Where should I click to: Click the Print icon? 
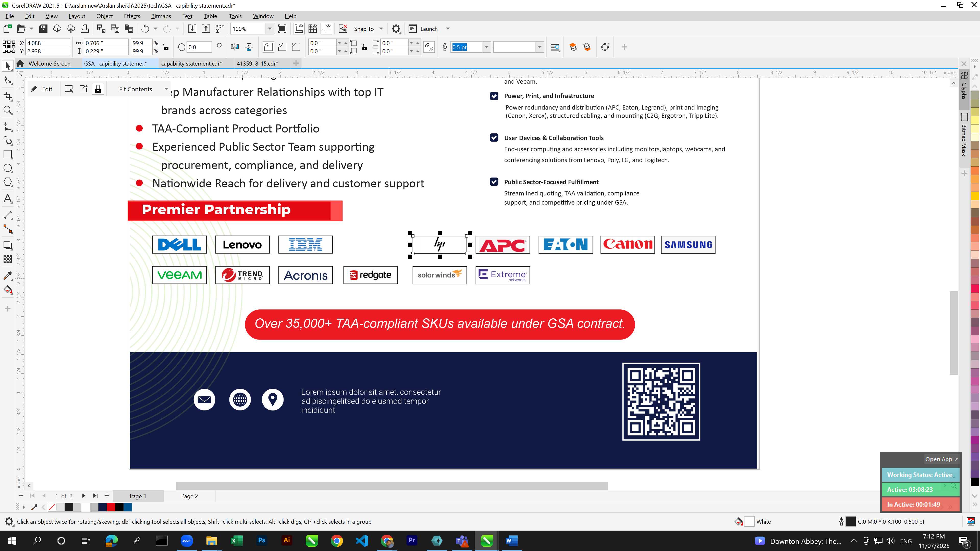point(84,29)
